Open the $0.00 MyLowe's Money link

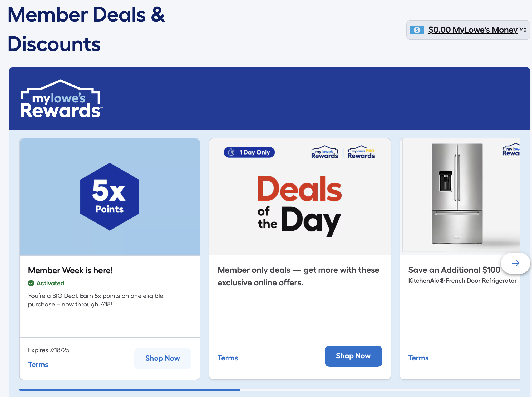click(473, 30)
